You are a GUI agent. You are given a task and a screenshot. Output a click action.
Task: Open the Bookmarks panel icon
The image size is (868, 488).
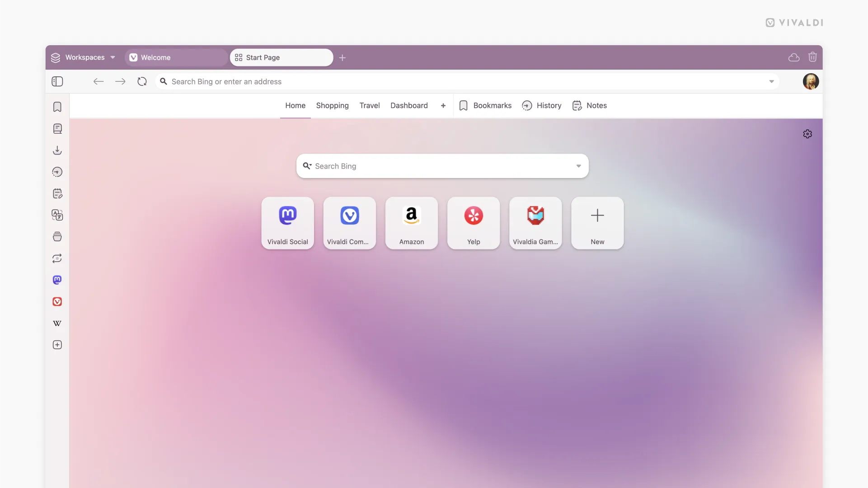click(x=57, y=107)
